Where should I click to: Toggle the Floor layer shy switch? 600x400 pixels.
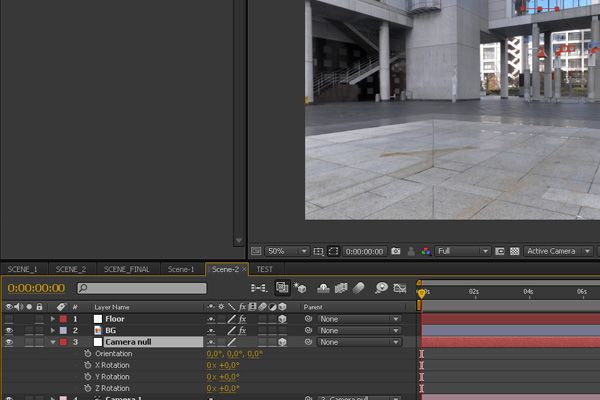pyautogui.click(x=211, y=319)
